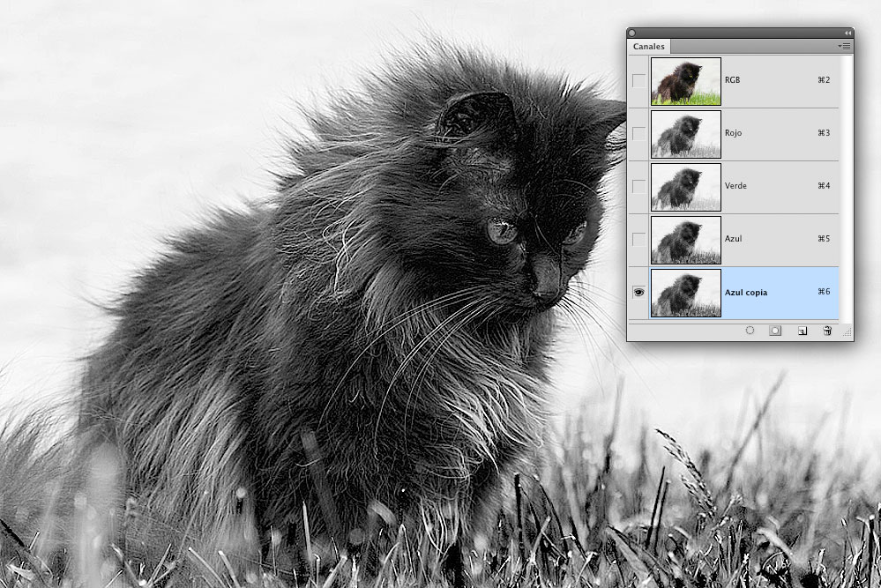Collapse Canales panel with double-arrow icon

click(847, 33)
